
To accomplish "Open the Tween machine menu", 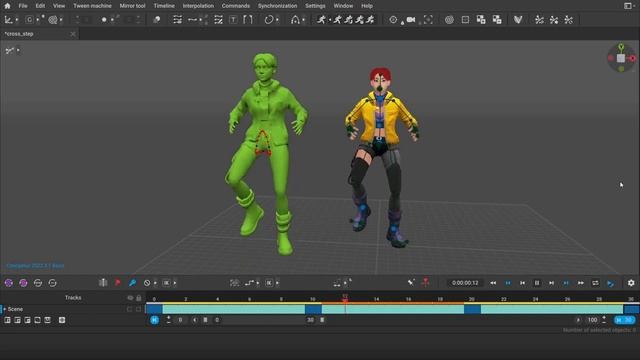I will tap(92, 6).
